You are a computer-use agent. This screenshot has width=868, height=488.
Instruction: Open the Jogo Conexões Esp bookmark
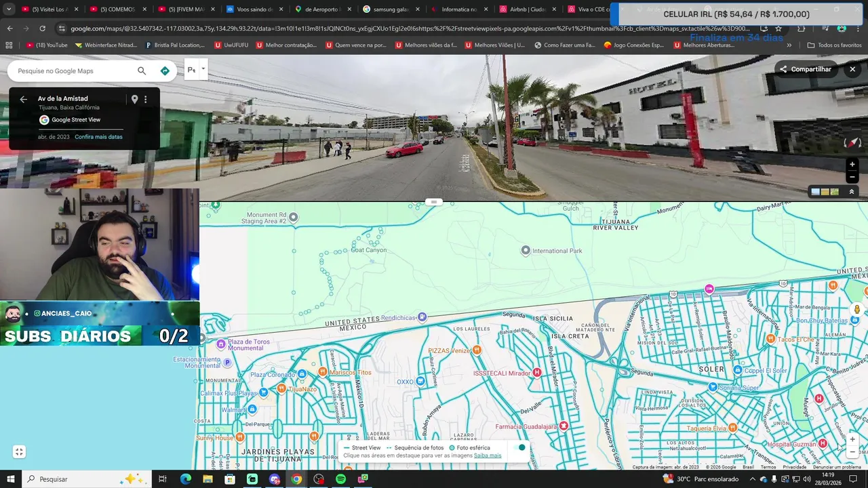tap(634, 45)
